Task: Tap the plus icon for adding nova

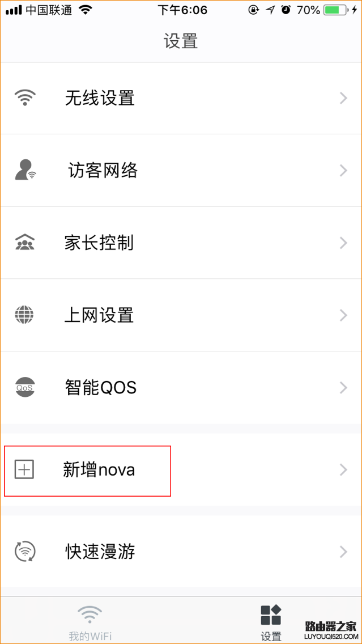Action: [24, 469]
